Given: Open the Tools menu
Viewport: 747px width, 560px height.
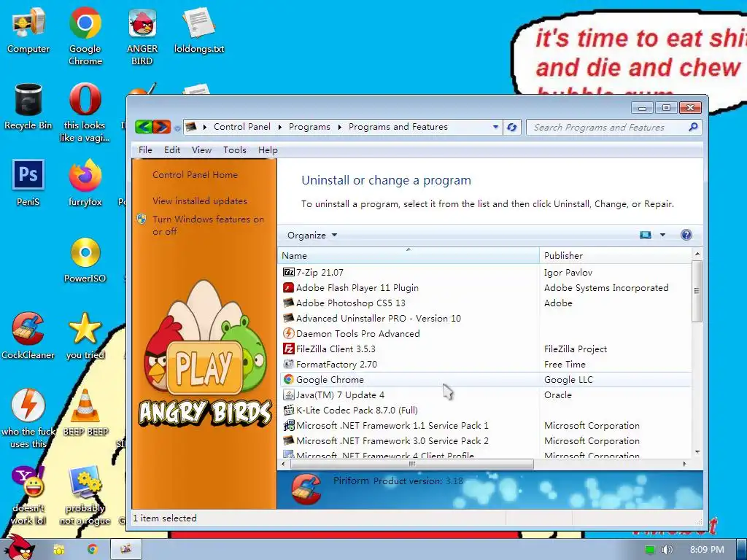Looking at the screenshot, I should coord(235,150).
